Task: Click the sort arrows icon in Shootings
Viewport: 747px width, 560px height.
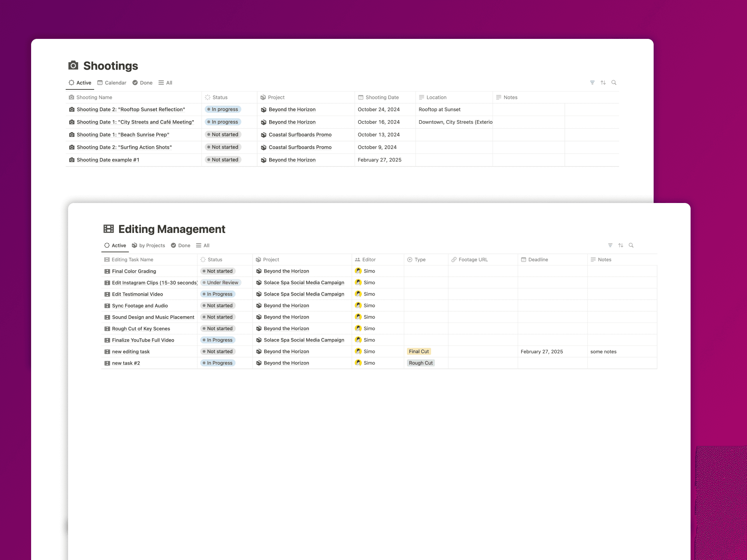Action: (603, 82)
